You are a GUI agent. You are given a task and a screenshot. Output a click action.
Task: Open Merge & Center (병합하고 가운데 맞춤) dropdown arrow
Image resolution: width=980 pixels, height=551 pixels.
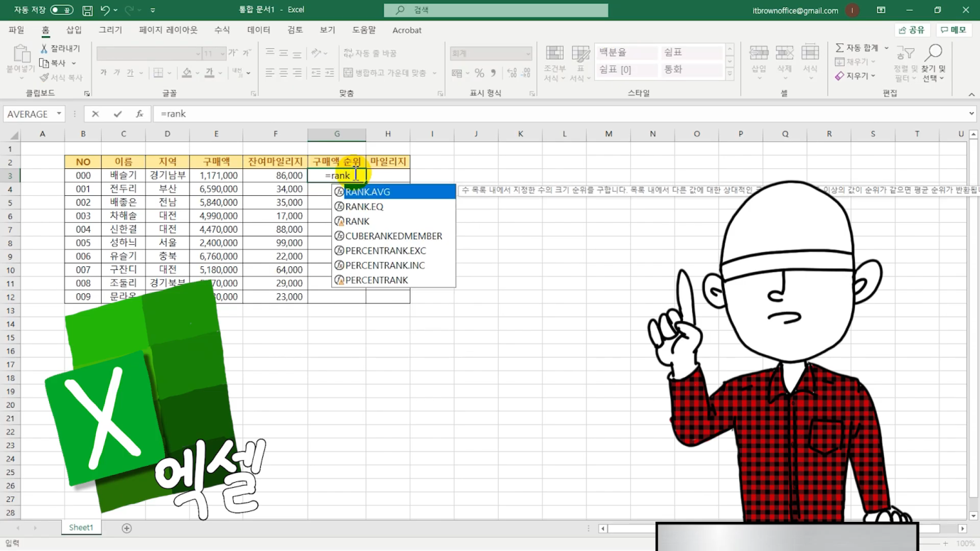434,73
